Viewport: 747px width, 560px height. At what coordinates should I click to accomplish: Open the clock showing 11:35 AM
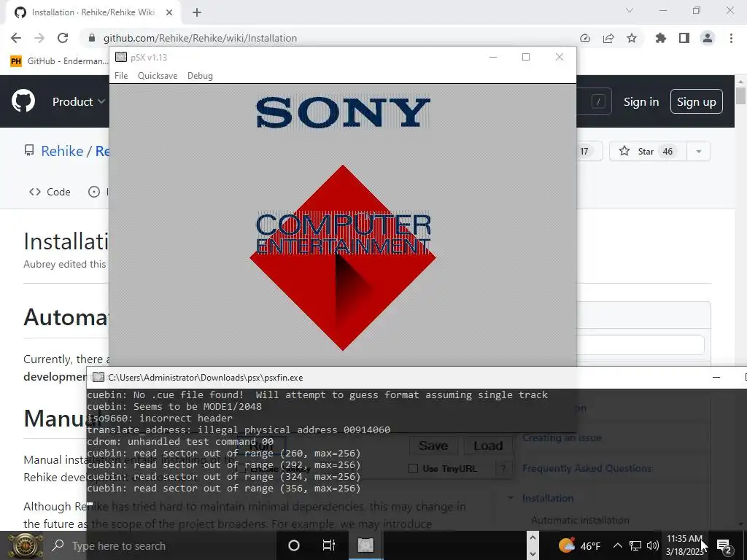(684, 545)
